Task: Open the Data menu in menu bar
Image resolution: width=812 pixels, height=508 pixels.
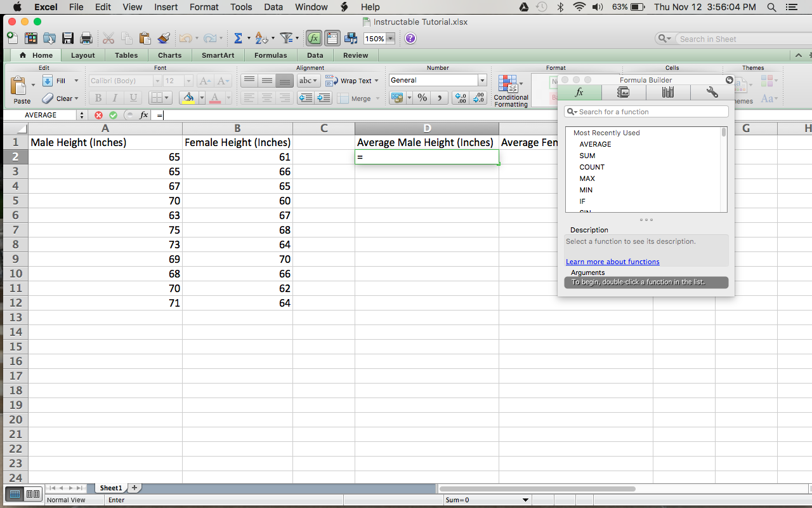Action: 273,7
